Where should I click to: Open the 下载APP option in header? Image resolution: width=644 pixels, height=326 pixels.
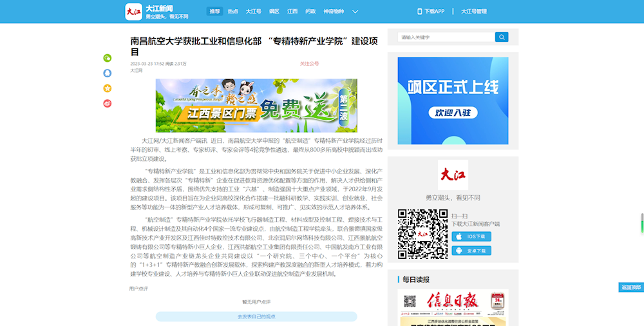[431, 12]
